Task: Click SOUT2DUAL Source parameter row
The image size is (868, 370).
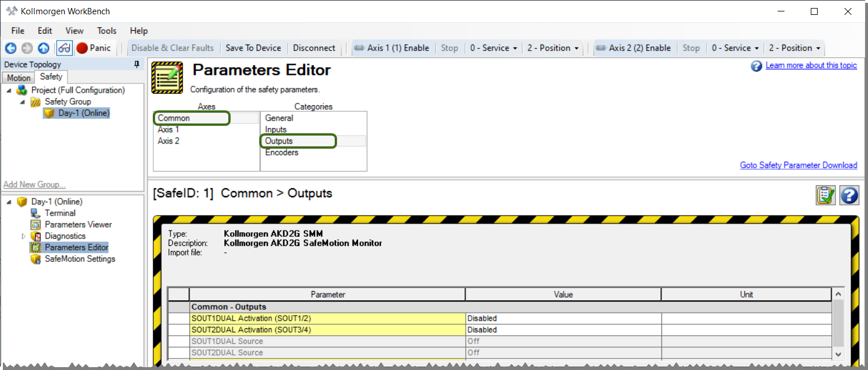Action: 327,353
